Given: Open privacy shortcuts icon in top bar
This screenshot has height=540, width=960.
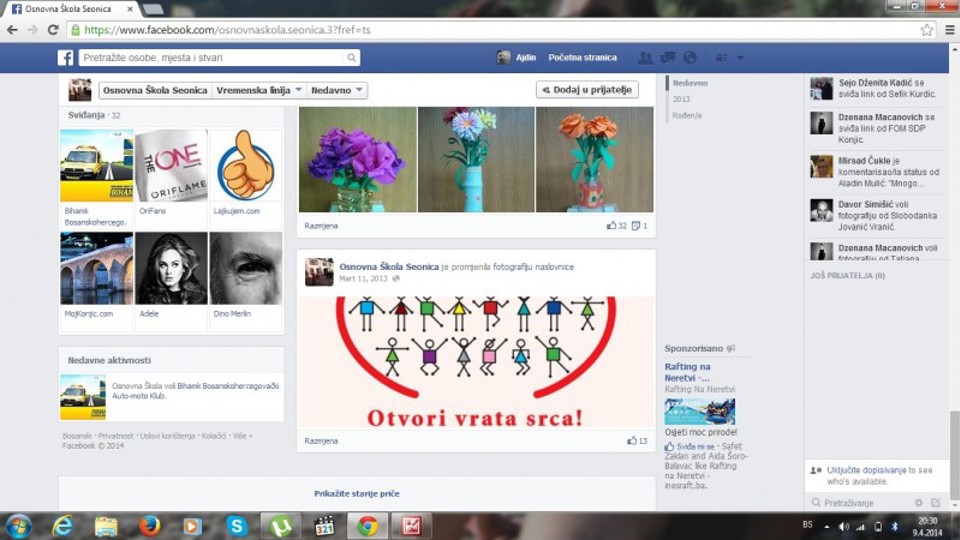Looking at the screenshot, I should click(722, 58).
